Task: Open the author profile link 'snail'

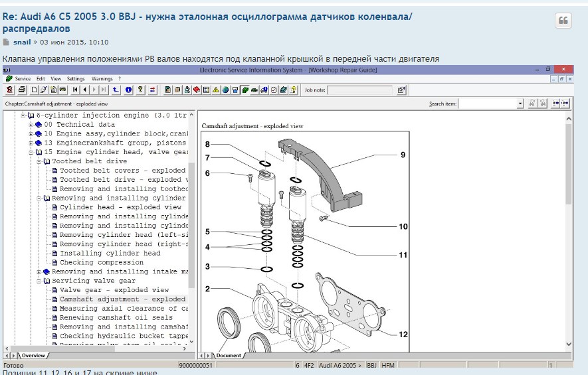Action: (22, 42)
